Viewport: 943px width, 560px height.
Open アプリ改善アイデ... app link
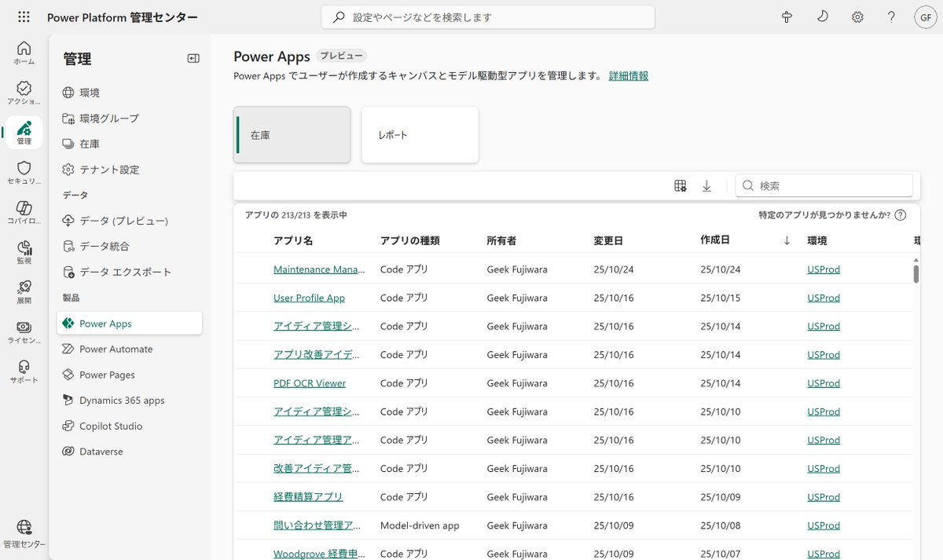(317, 355)
